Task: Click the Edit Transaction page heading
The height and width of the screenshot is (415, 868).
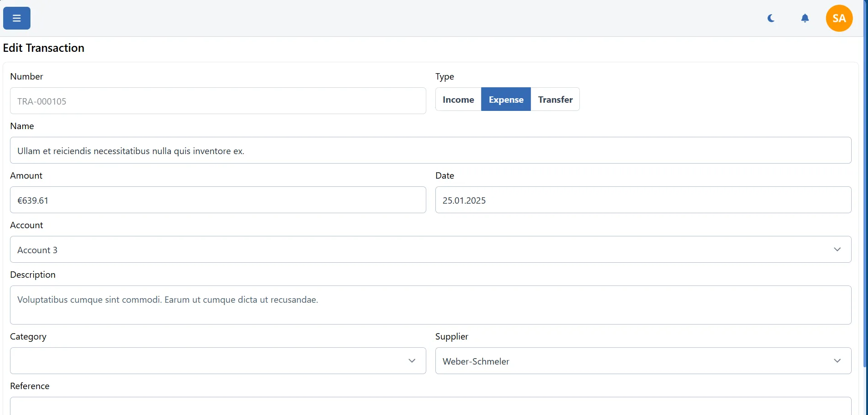Action: (x=44, y=47)
